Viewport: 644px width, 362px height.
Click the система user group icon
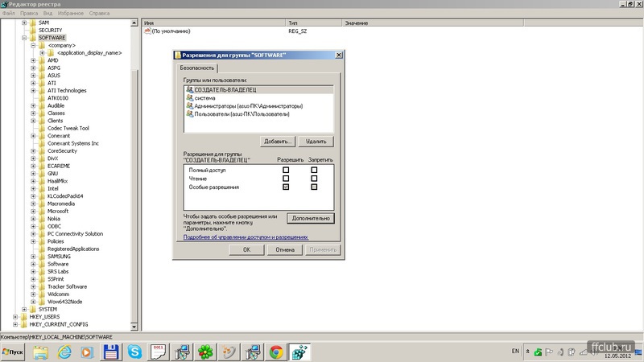click(x=189, y=97)
